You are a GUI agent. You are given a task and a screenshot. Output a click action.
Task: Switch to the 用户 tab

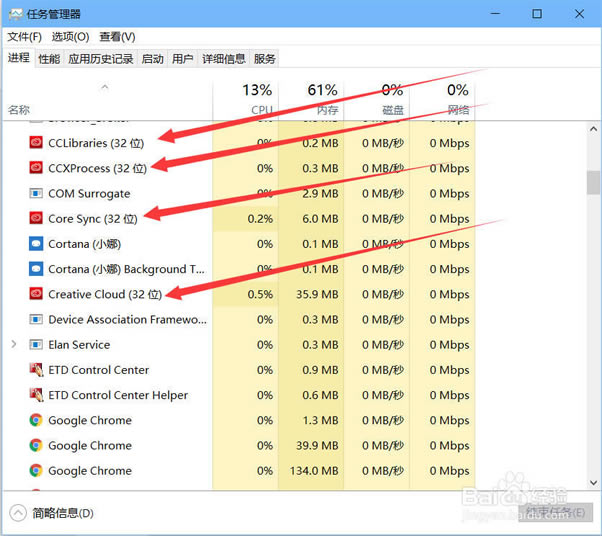click(x=182, y=59)
